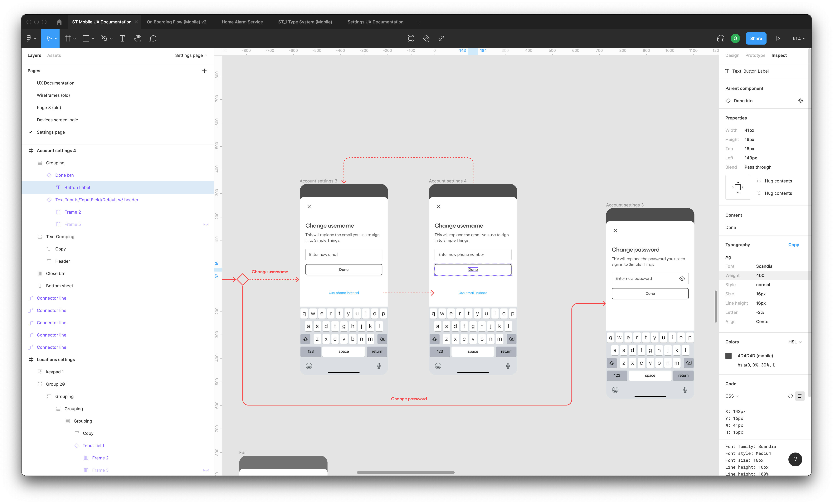
Task: Switch code view to table icon
Action: [790, 396]
